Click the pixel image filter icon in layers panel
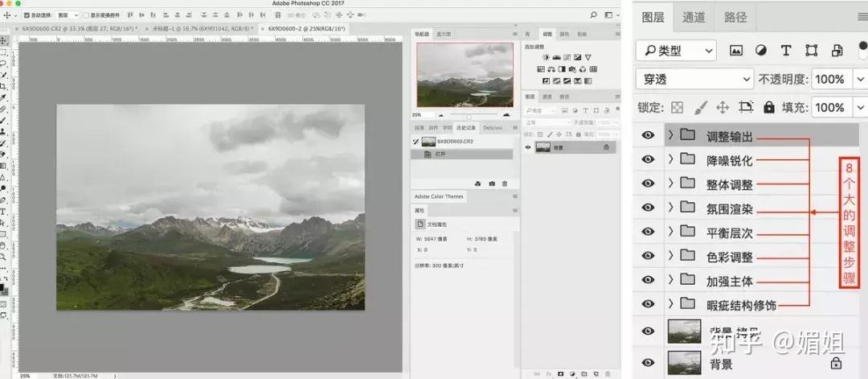Image resolution: width=868 pixels, height=379 pixels. click(735, 51)
